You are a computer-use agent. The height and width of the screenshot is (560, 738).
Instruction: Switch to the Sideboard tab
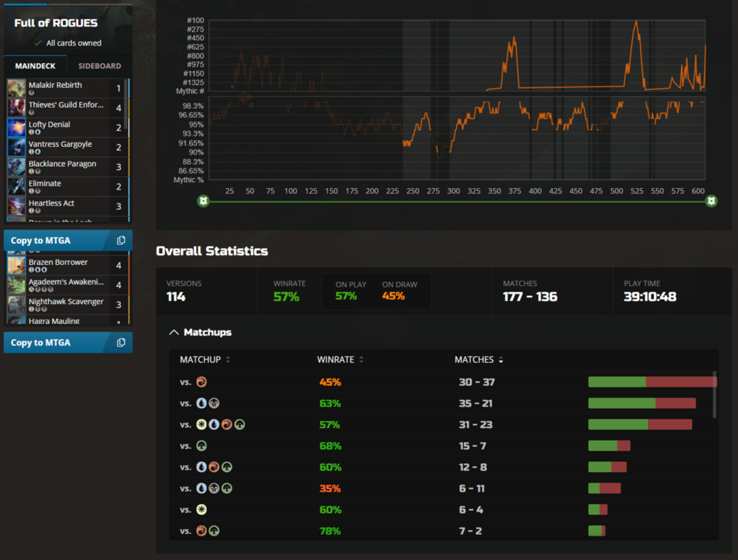[x=100, y=66]
